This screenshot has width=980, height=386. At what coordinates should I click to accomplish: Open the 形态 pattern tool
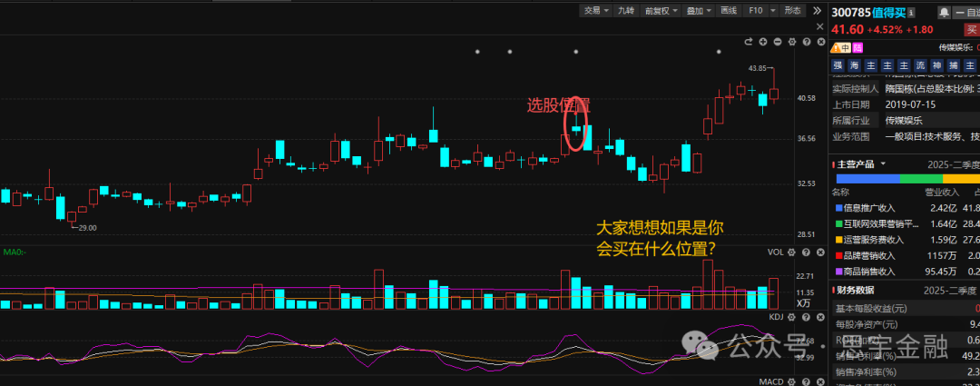pos(792,11)
